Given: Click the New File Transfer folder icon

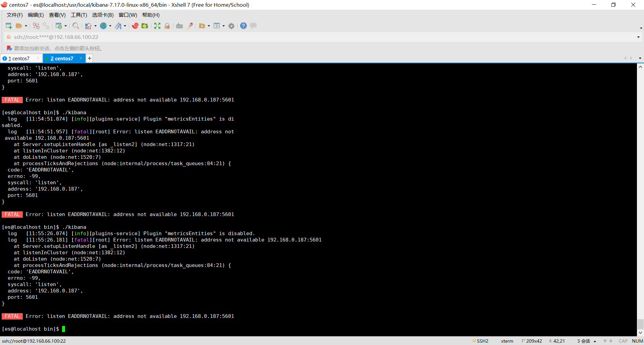Looking at the screenshot, I should [x=202, y=26].
